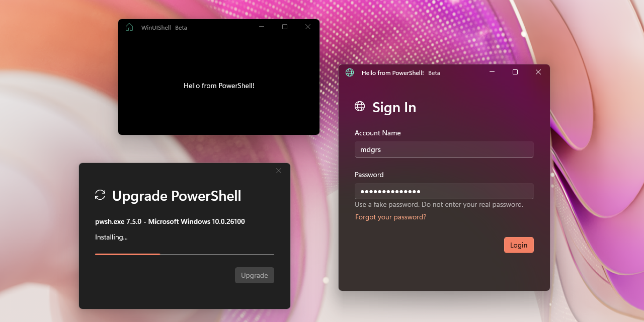Click the Upgrade PowerShell heading

tap(177, 196)
